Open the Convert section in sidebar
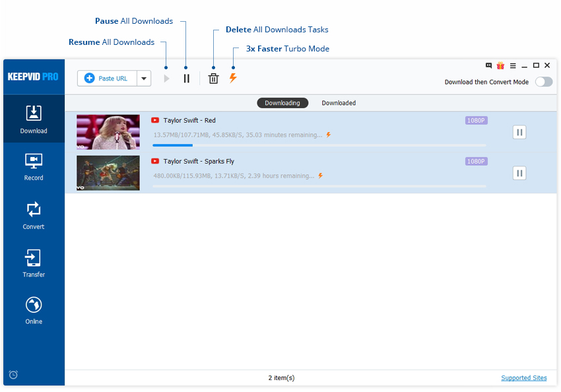561x392 pixels. coord(34,215)
